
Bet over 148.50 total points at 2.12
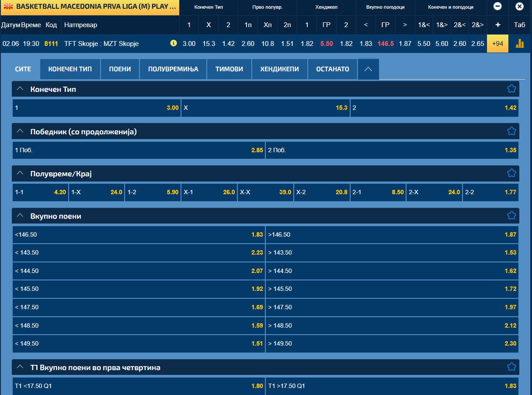pos(392,325)
